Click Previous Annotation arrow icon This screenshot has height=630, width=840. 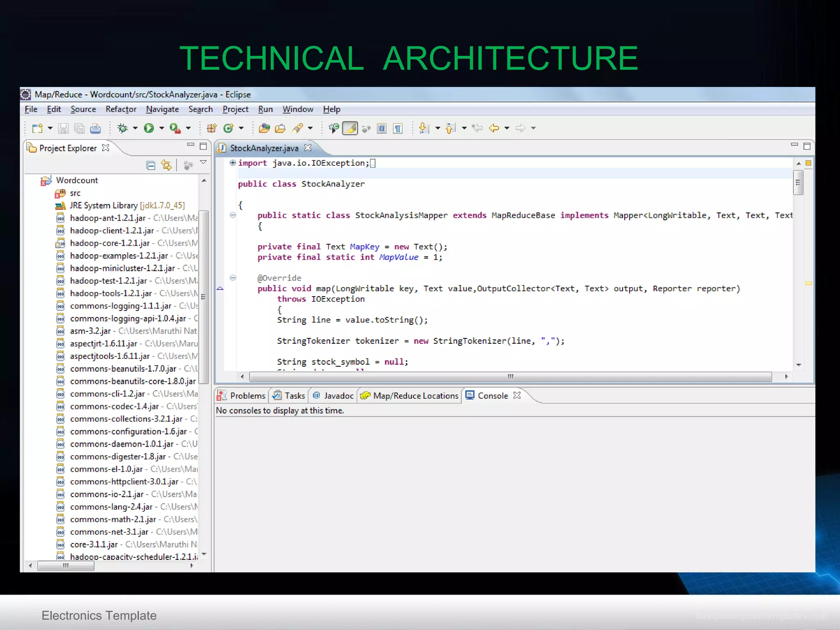[450, 128]
